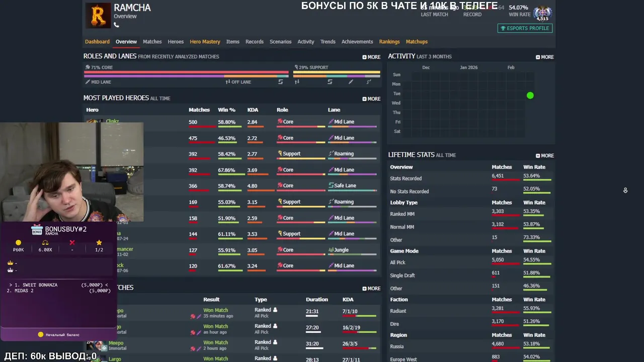Open Clinkz hero link
Viewport: 644px width, 362px height.
(112, 122)
